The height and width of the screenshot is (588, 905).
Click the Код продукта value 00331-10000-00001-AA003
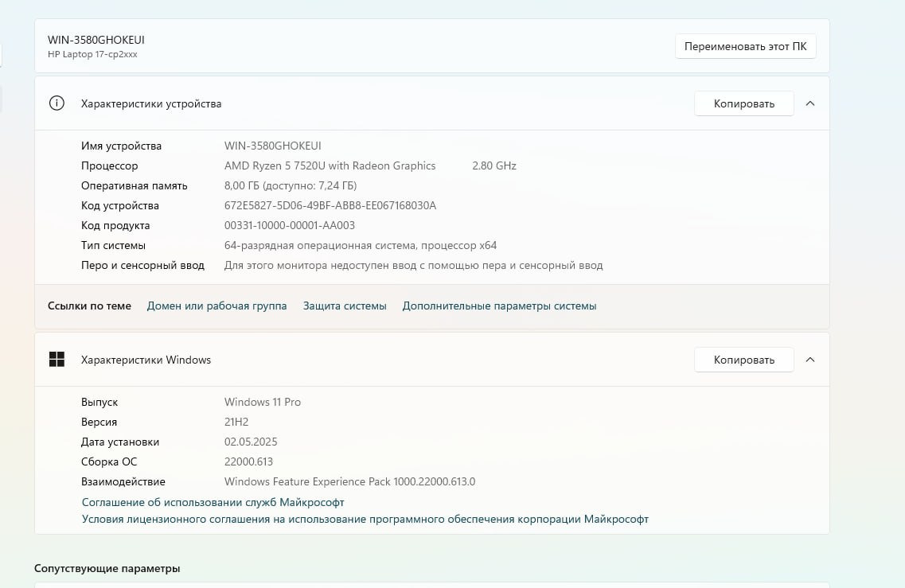290,225
